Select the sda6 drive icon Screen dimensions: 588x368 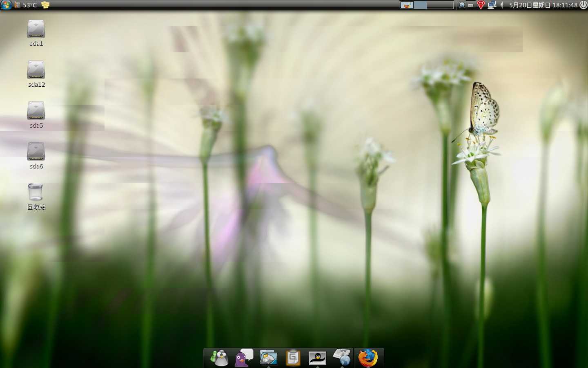pyautogui.click(x=36, y=151)
